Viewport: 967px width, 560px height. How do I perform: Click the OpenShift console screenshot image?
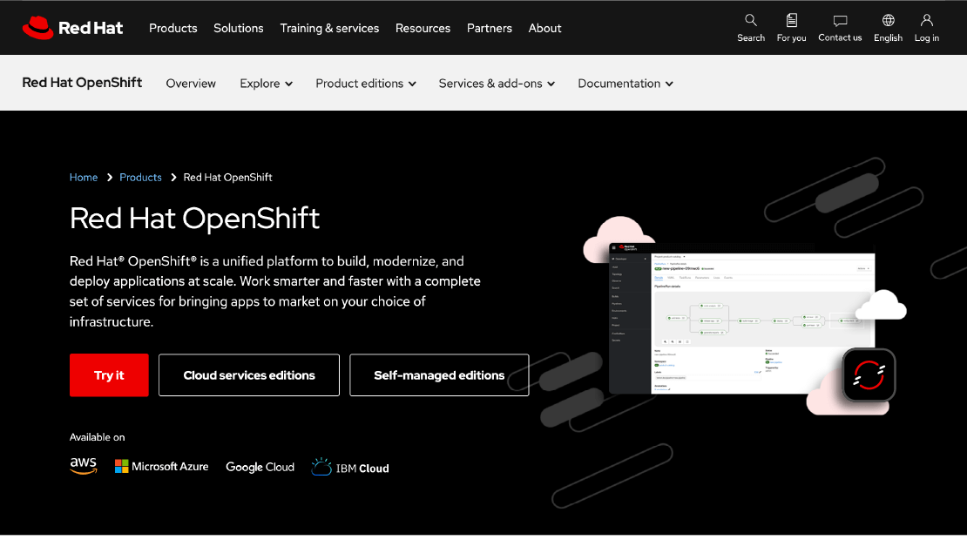742,318
